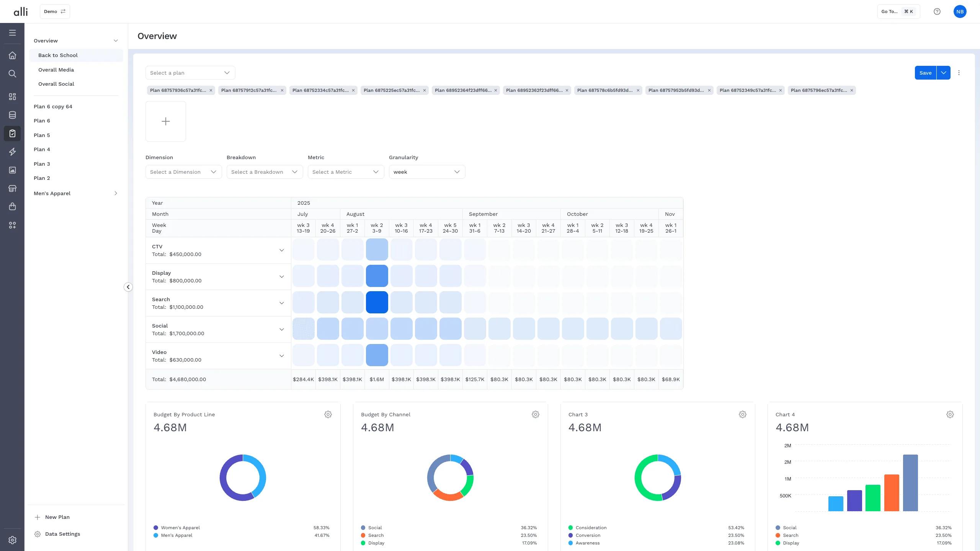Open the lightning bolt sidebar icon
Screen dimensions: 980x551
12,152
